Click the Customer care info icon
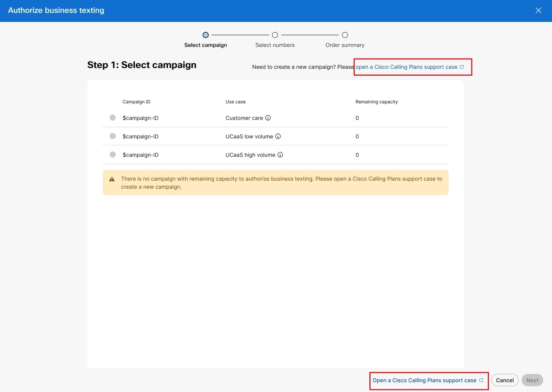This screenshot has width=552, height=392. point(268,118)
